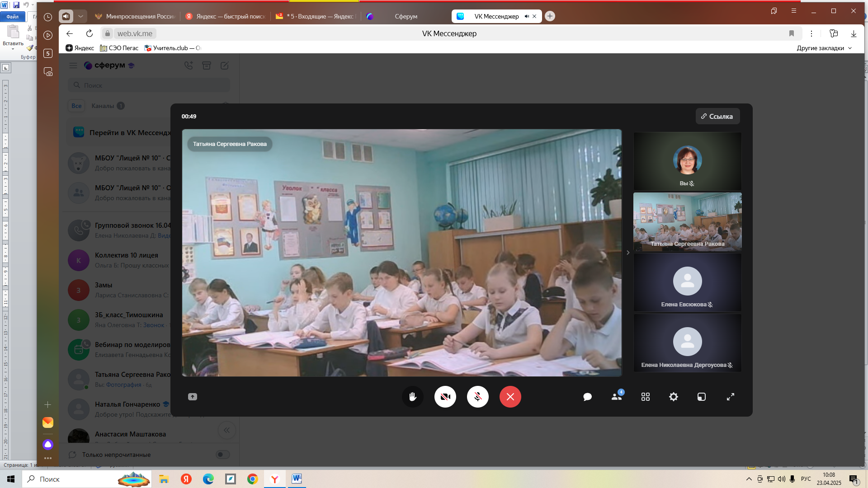Switch to Входящие Яндекс mail tab
The image size is (868, 488).
tap(316, 16)
